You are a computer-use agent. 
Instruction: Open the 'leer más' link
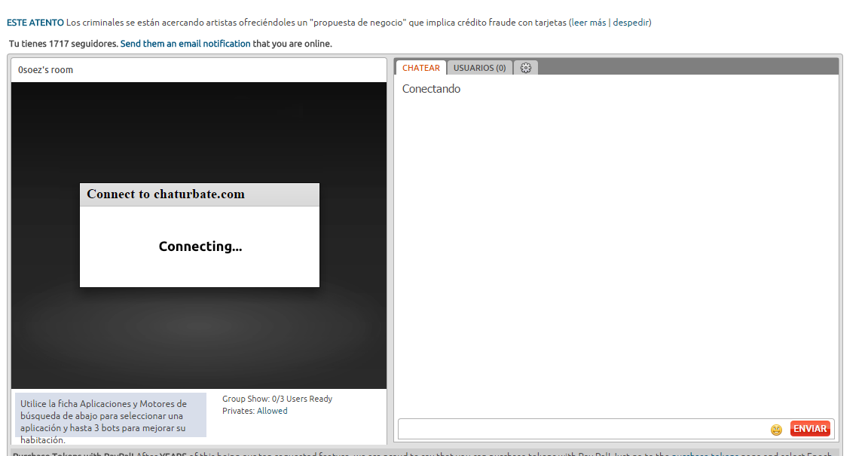(588, 23)
